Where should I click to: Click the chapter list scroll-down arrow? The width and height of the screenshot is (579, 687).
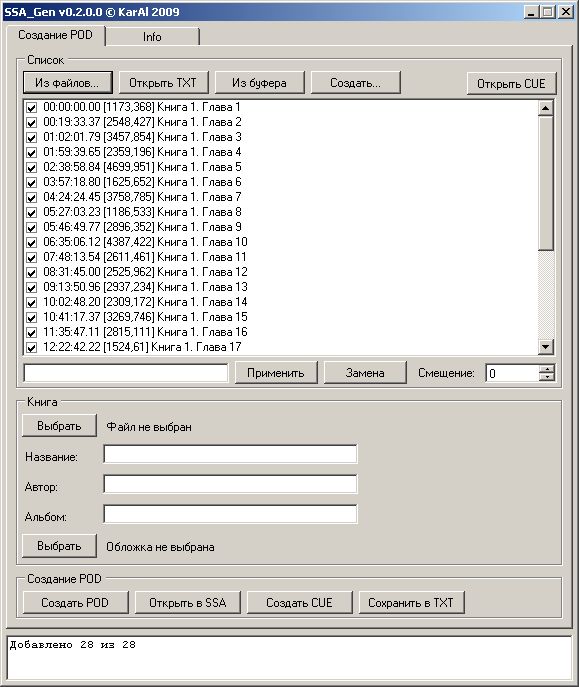[545, 347]
